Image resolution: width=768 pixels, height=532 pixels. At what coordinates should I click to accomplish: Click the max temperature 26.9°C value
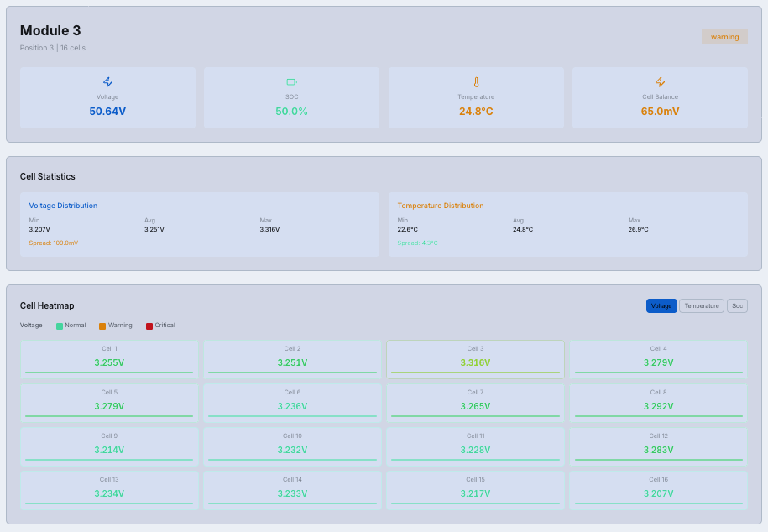[x=638, y=229]
